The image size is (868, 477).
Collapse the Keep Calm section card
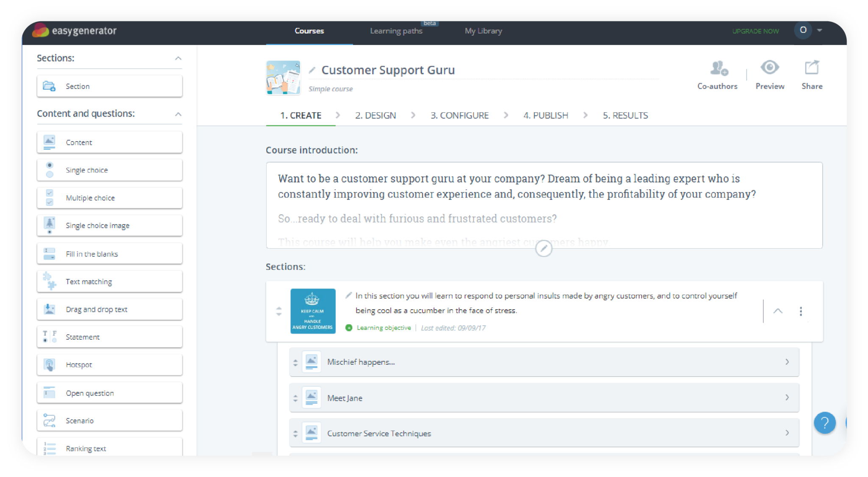[778, 311]
